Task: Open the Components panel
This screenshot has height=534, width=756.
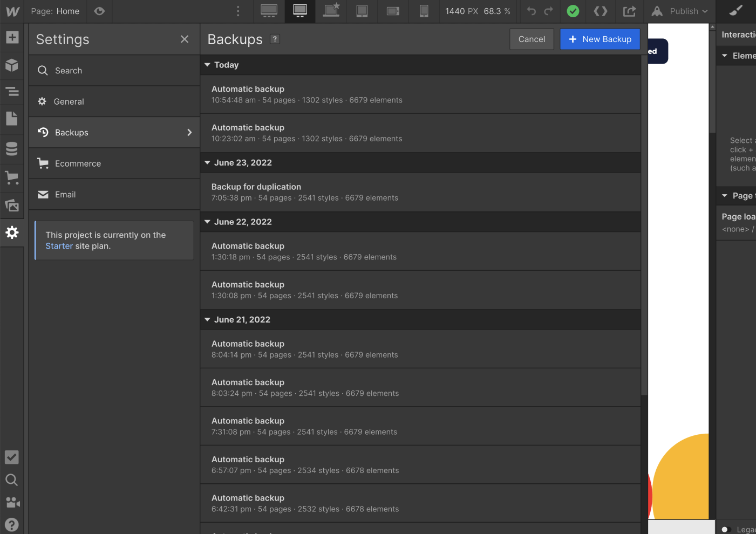Action: (x=12, y=65)
